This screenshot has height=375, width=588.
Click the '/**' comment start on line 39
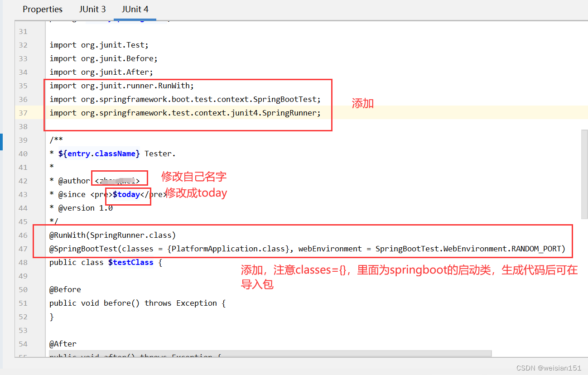pos(56,140)
